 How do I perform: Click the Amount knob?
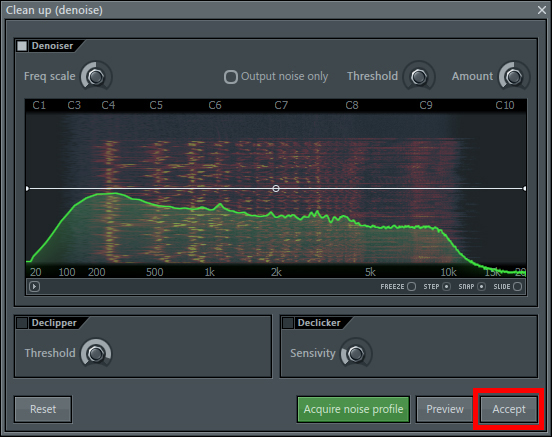[x=514, y=76]
